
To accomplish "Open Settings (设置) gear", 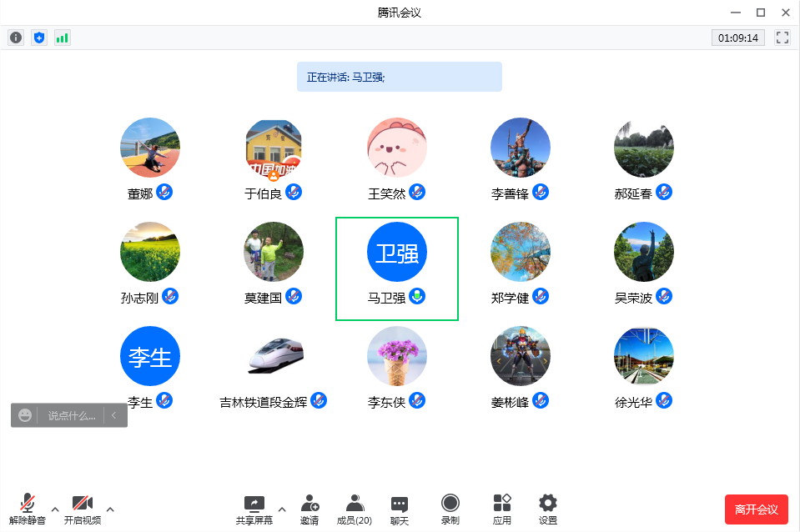I will click(x=547, y=509).
